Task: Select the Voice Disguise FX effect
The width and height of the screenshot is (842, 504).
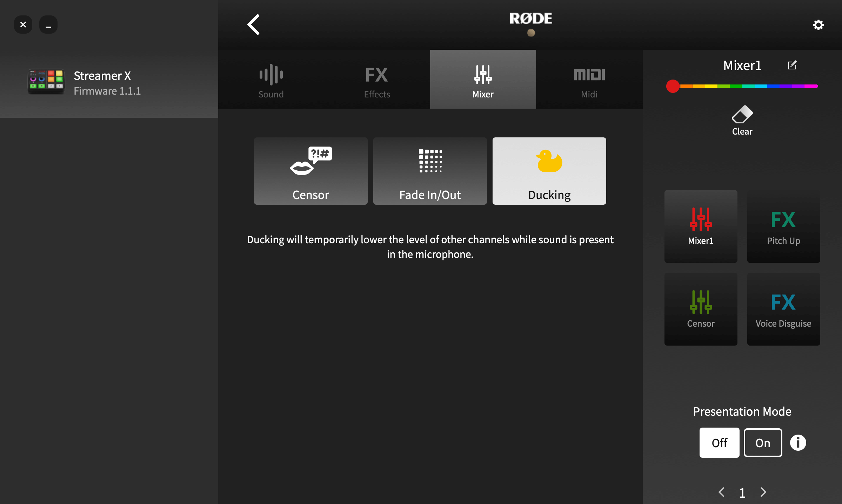Action: pos(783,308)
